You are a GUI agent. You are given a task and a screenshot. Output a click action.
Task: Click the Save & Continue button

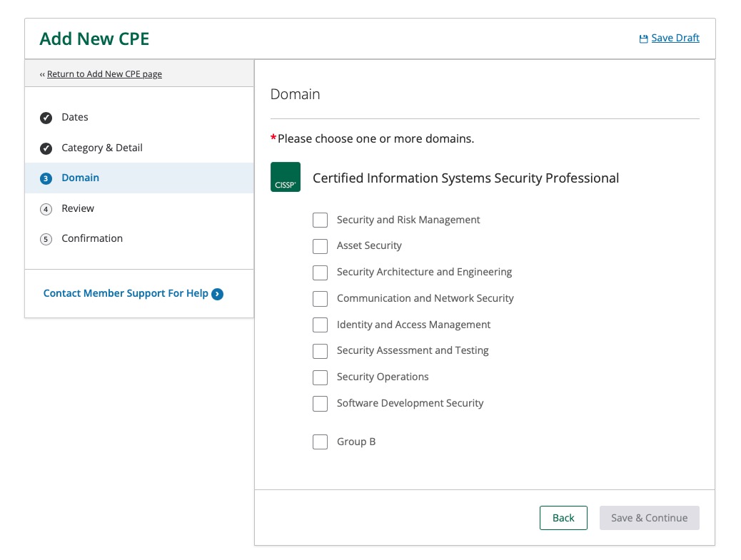pyautogui.click(x=650, y=518)
